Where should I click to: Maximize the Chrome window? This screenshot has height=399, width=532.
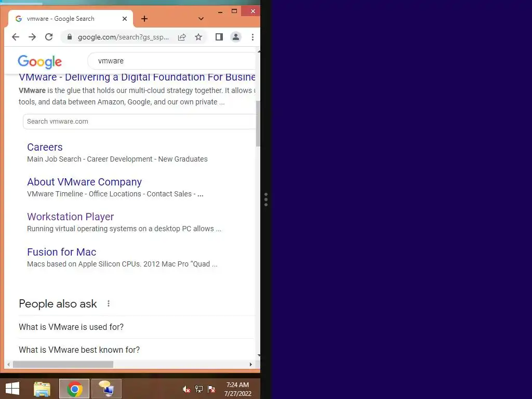pyautogui.click(x=234, y=11)
